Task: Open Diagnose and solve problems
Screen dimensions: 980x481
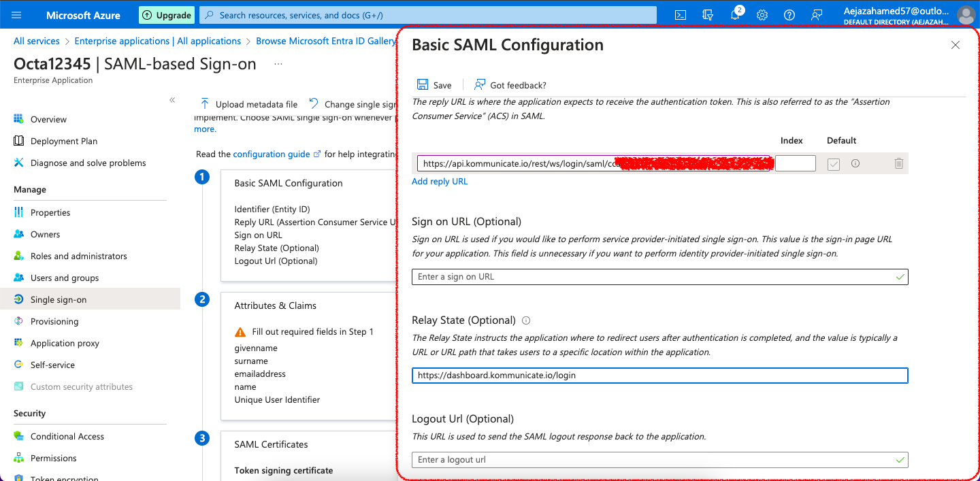Action: coord(90,163)
